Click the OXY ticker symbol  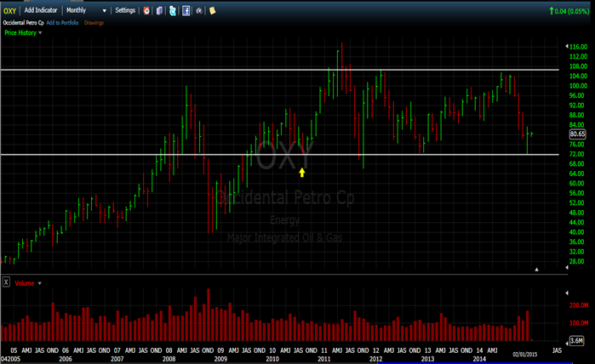tap(10, 11)
